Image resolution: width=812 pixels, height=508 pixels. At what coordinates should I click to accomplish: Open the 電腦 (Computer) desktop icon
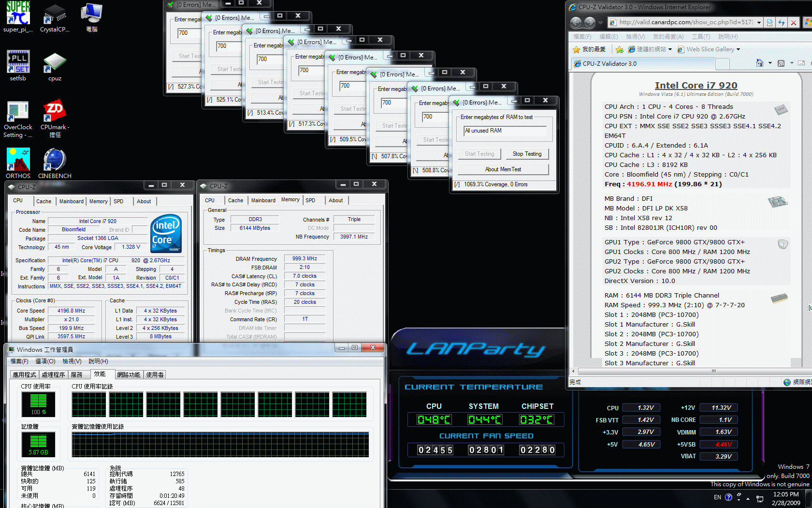click(x=92, y=17)
